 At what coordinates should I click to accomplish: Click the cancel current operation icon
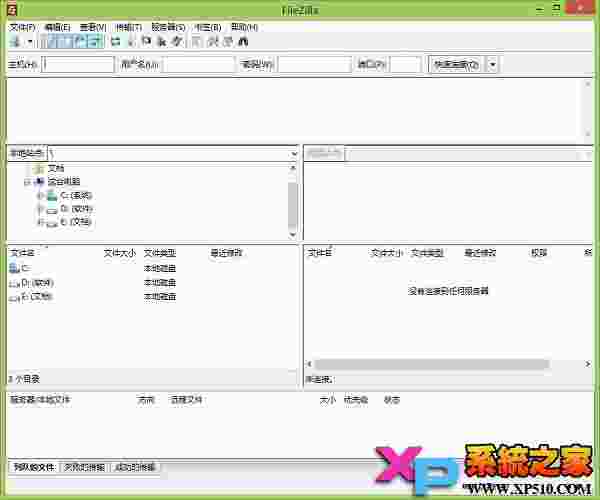tap(146, 41)
